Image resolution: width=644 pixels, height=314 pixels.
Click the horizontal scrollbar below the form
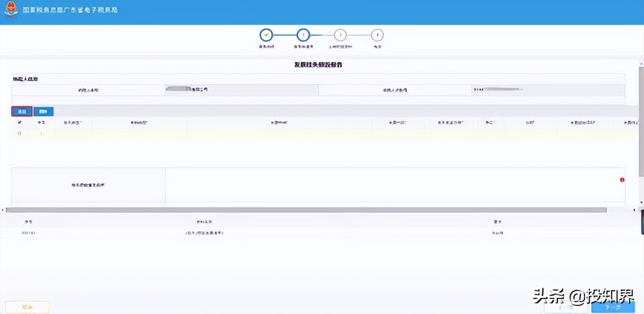[307, 209]
